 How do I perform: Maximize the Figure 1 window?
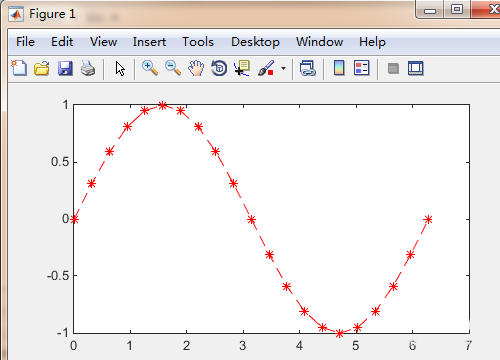tap(457, 9)
